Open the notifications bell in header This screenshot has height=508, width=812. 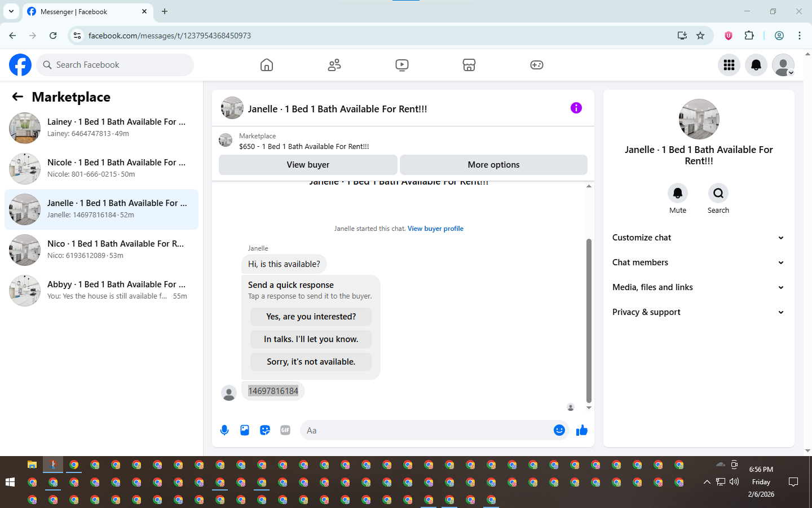tap(756, 65)
